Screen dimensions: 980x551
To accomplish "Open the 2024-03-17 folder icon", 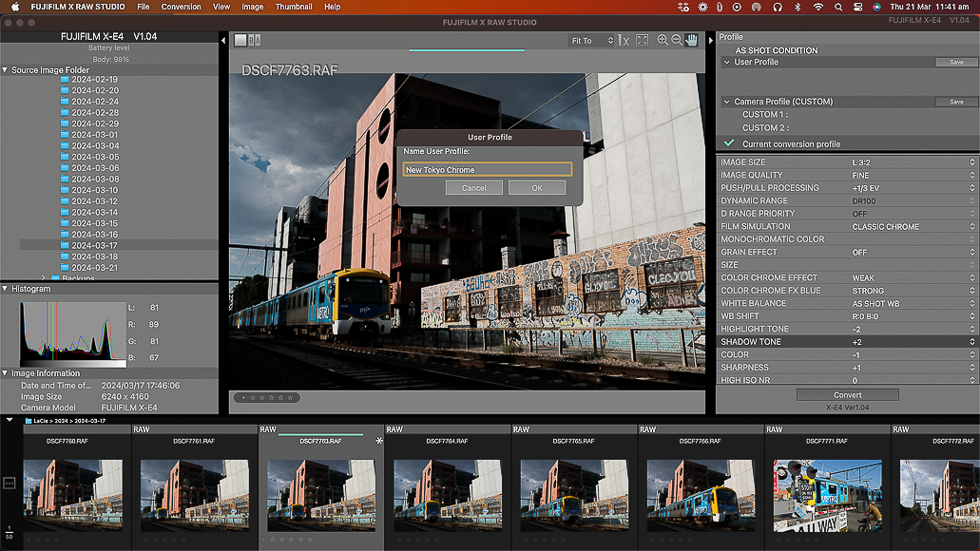I will (x=65, y=245).
